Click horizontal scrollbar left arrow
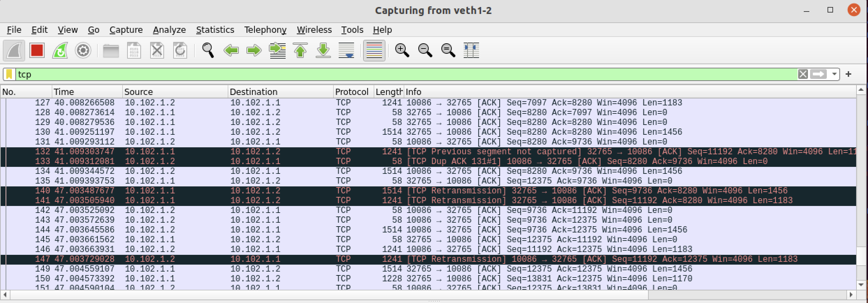The width and height of the screenshot is (868, 303). 5,295
